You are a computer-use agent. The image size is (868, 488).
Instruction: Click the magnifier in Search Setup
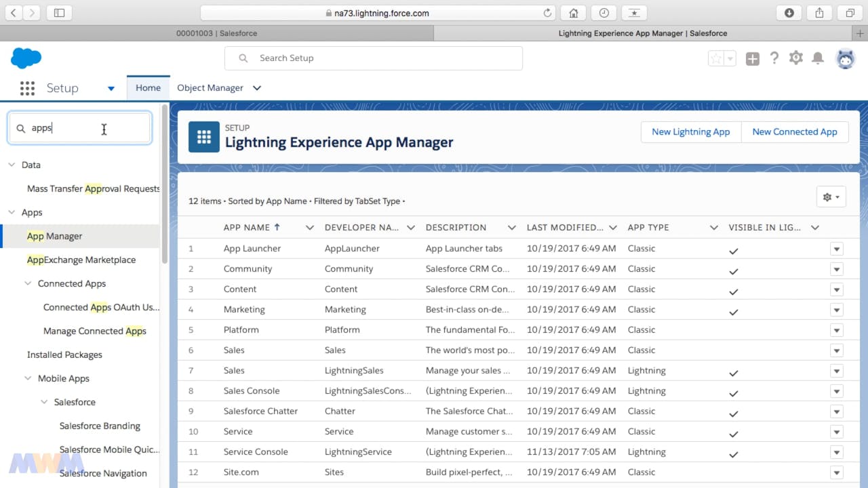[243, 58]
